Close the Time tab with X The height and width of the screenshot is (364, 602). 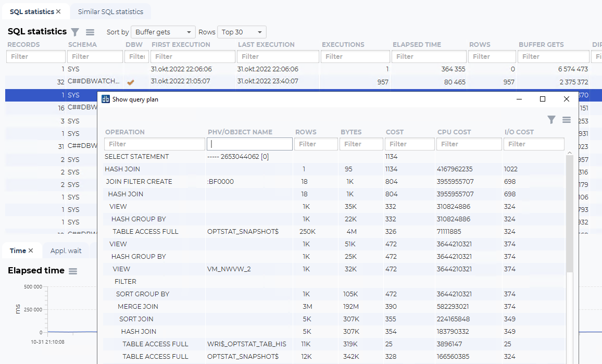pyautogui.click(x=31, y=251)
